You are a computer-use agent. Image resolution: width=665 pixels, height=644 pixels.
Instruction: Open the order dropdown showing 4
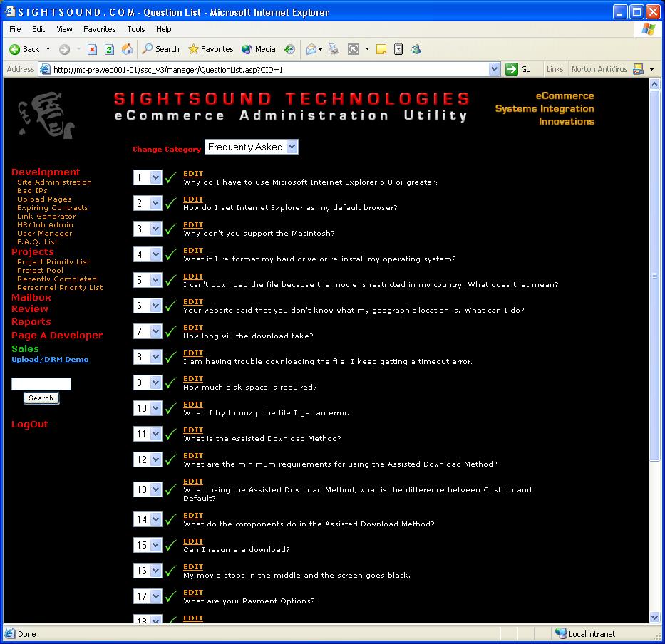[x=148, y=254]
